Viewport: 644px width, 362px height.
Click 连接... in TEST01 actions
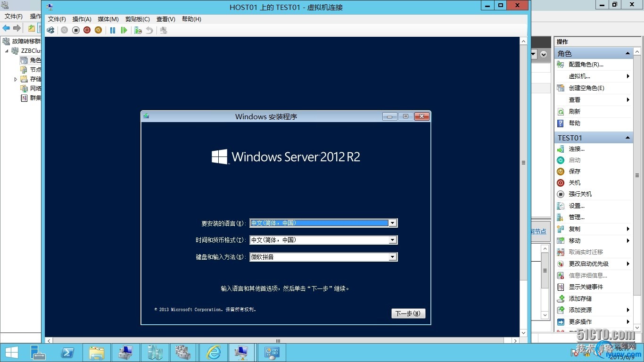point(577,149)
